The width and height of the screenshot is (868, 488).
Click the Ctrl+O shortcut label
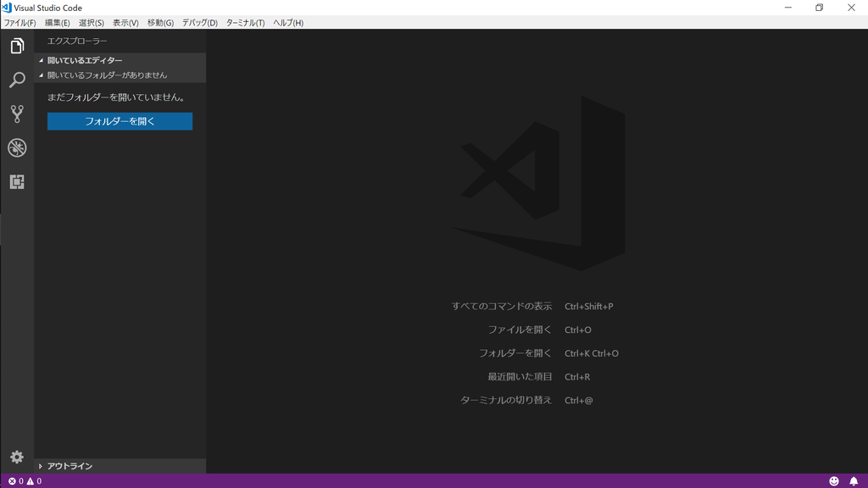(578, 330)
